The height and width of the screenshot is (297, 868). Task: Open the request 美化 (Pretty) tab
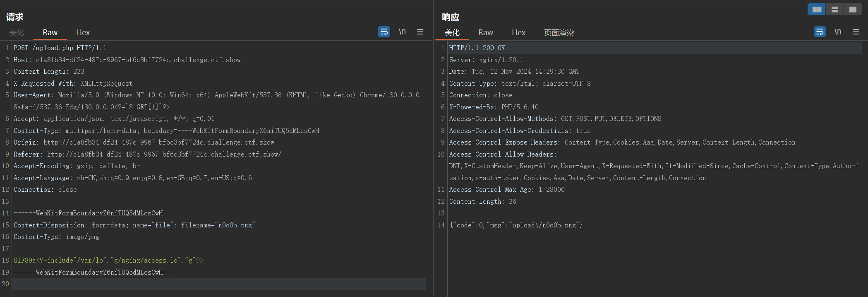point(17,32)
